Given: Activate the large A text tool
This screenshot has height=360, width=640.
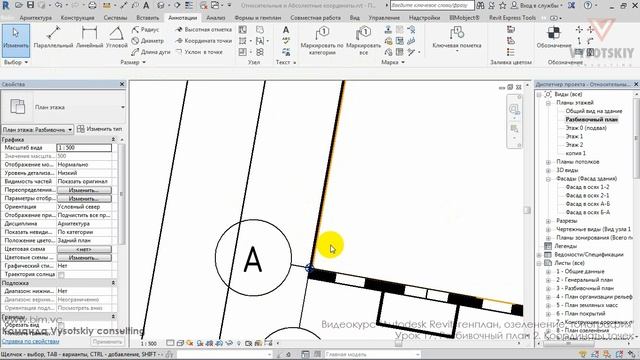Looking at the screenshot, I should point(286,30).
